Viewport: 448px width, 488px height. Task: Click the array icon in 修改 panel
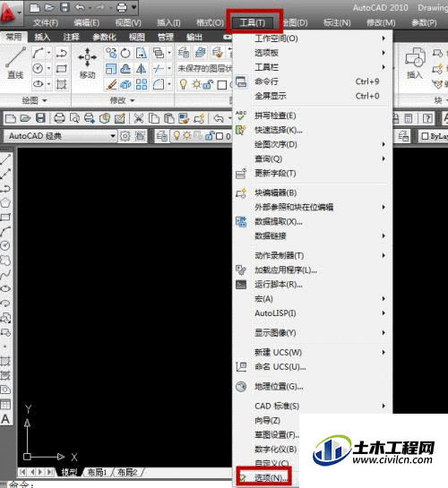tap(141, 84)
